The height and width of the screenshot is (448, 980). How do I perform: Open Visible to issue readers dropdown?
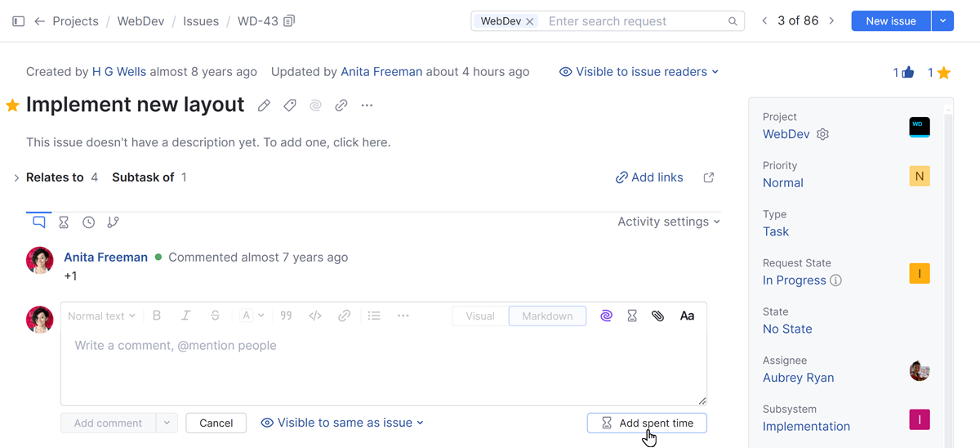[x=639, y=72]
